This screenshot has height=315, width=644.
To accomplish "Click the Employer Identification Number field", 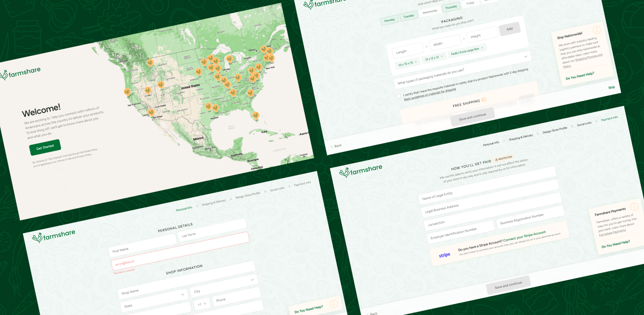I will pos(460,232).
